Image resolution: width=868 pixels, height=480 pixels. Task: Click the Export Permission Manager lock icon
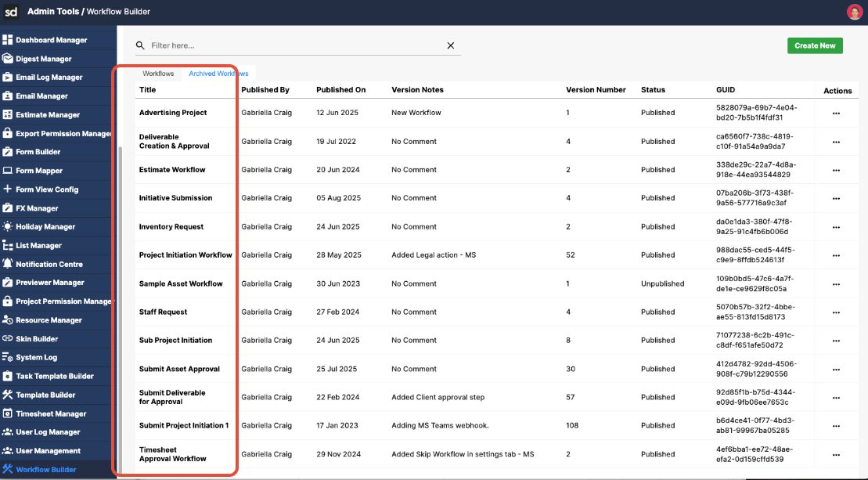[7, 133]
